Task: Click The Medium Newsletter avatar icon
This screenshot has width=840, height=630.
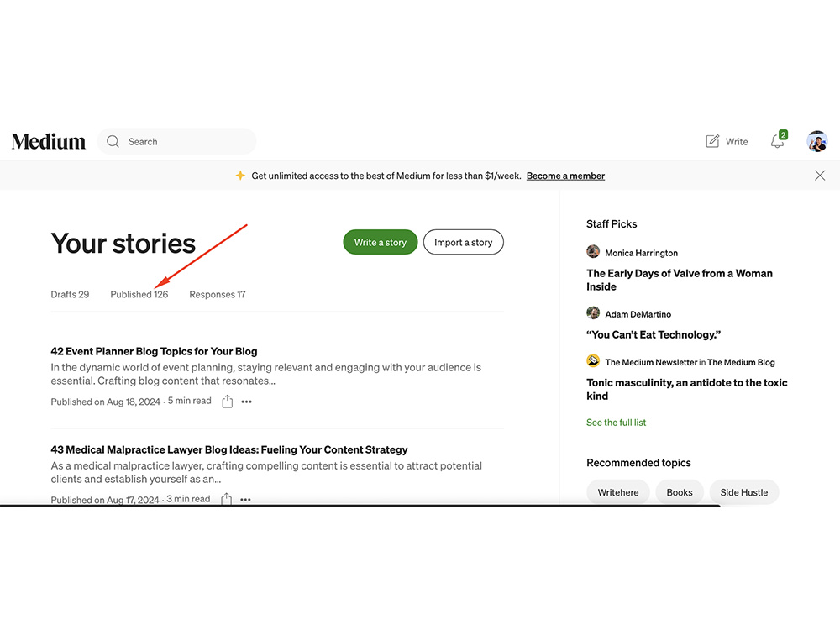Action: [x=593, y=361]
